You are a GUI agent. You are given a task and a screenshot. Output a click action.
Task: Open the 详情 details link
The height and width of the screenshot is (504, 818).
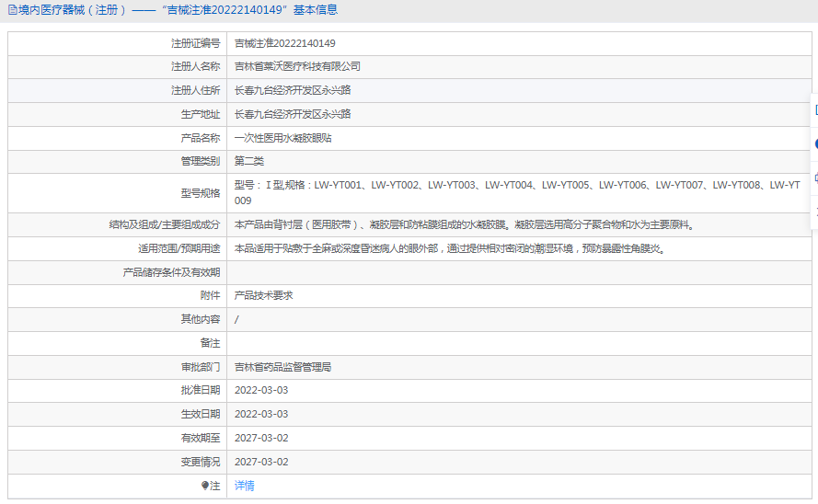244,486
